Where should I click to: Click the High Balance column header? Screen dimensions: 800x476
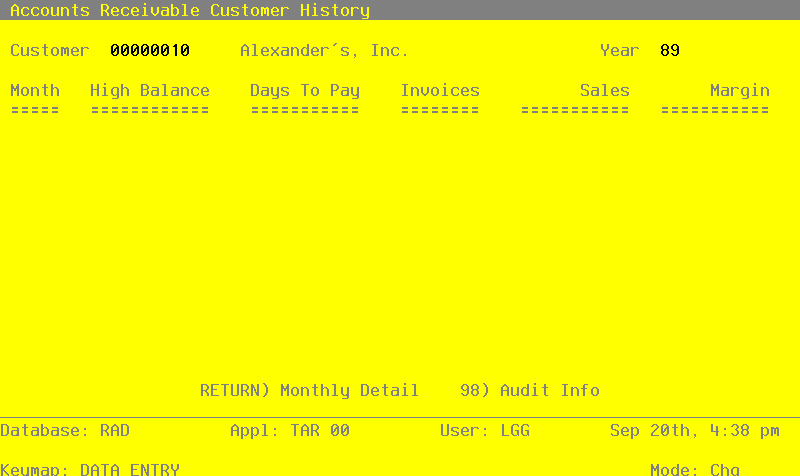(x=150, y=90)
